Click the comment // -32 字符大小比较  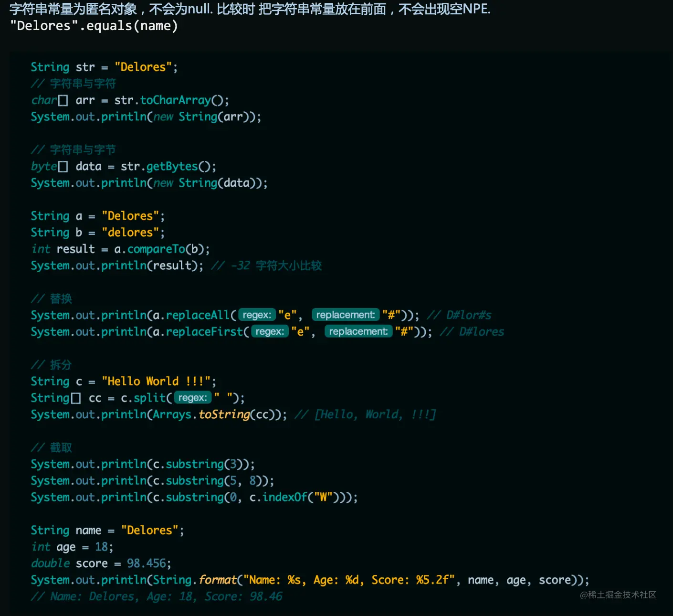(x=267, y=266)
